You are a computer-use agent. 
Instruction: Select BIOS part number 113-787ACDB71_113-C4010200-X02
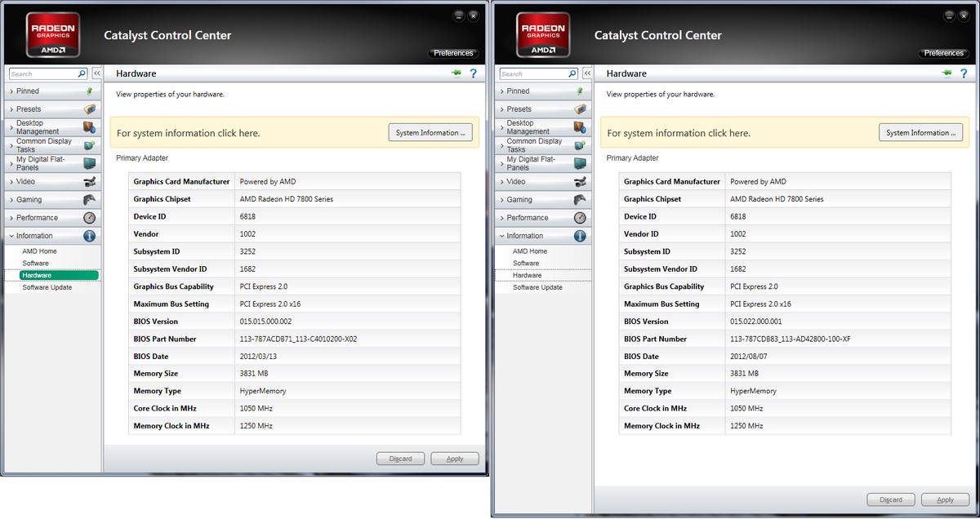pos(298,339)
